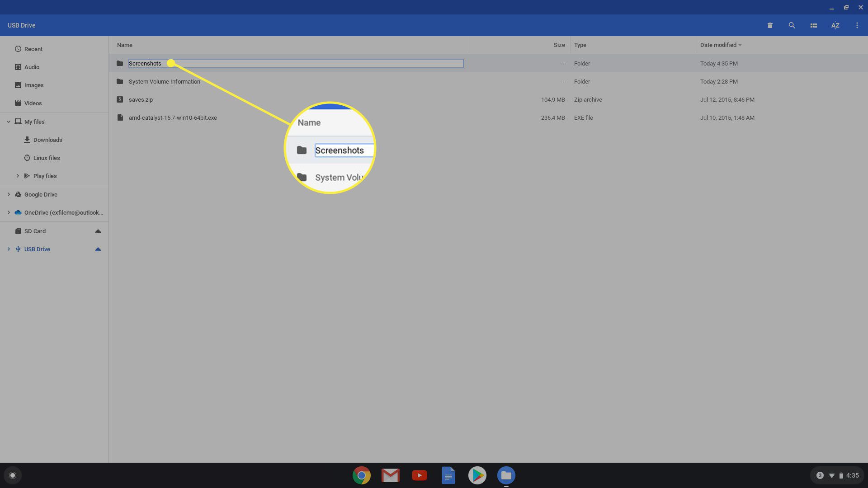The image size is (868, 488).
Task: Select the Screenshots folder
Action: [x=146, y=63]
